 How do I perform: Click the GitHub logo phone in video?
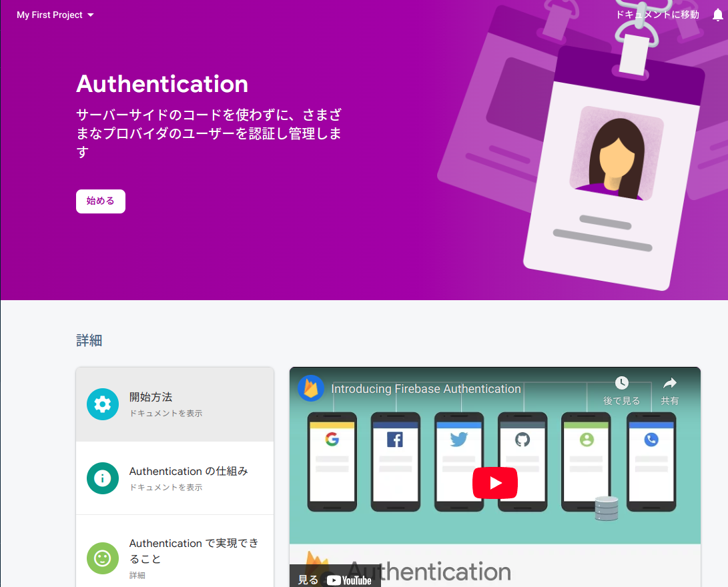point(522,462)
